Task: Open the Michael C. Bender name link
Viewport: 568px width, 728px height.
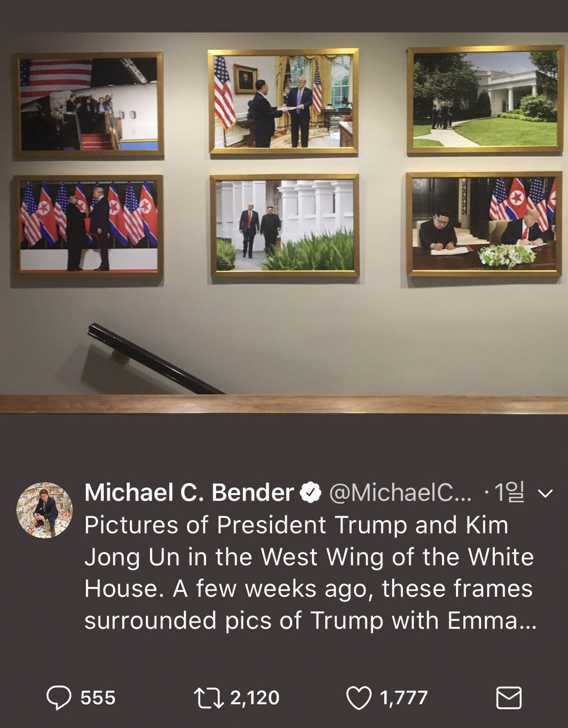Action: [x=189, y=493]
